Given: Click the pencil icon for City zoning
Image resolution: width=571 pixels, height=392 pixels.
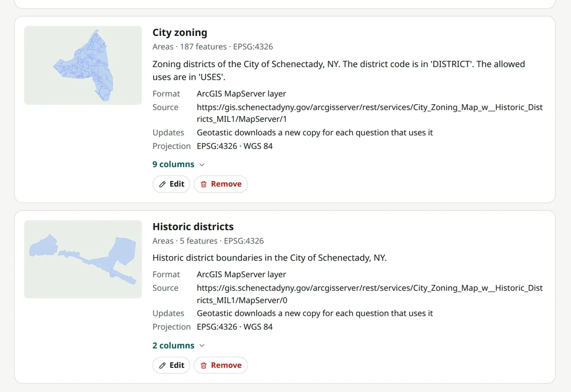Looking at the screenshot, I should click(x=162, y=184).
